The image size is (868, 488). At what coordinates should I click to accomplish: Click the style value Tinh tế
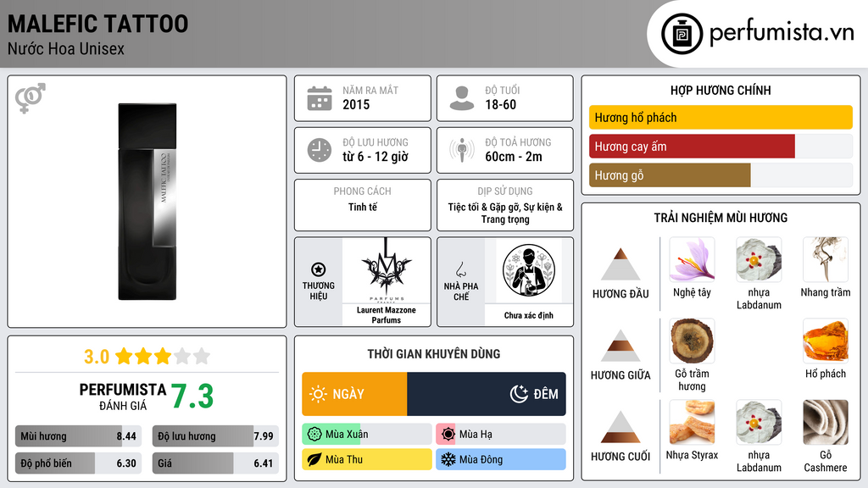click(x=363, y=207)
